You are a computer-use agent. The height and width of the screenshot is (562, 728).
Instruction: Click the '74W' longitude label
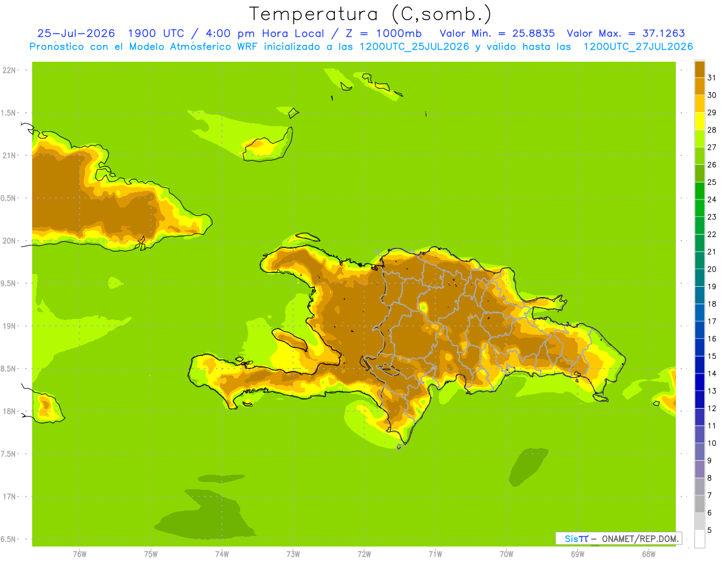pos(222,554)
